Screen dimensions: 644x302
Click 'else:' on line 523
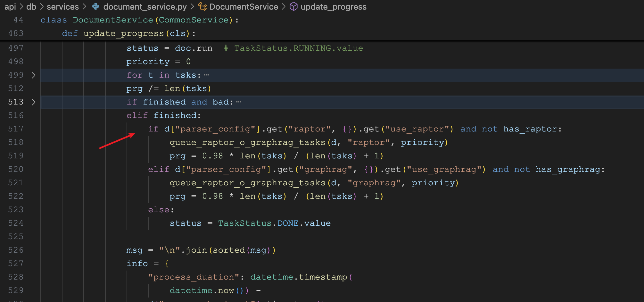pos(161,210)
